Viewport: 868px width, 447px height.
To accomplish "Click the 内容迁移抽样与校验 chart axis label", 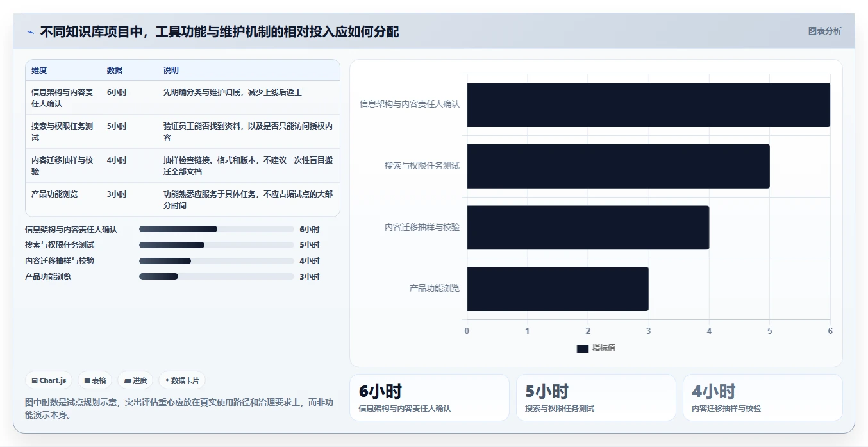I will 422,227.
